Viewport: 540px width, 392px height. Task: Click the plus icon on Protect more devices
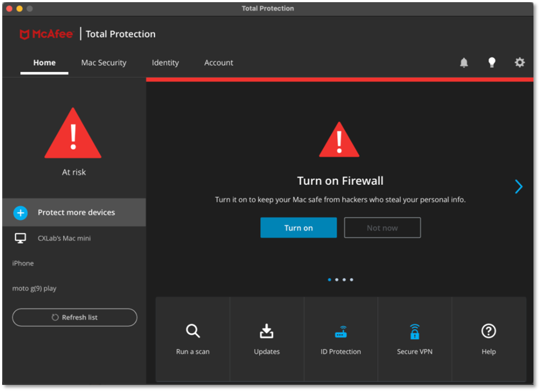click(20, 213)
